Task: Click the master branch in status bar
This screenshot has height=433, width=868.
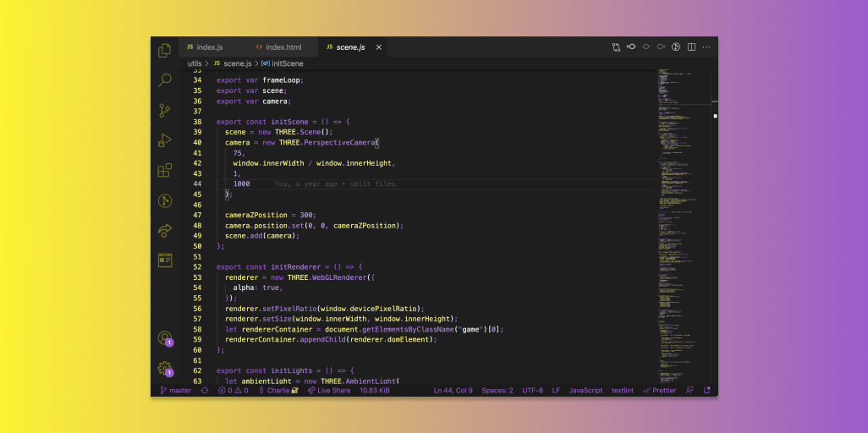Action: (175, 391)
